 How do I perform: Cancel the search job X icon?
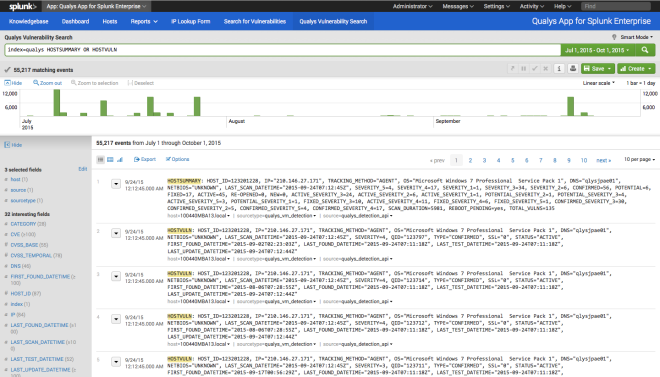click(545, 69)
